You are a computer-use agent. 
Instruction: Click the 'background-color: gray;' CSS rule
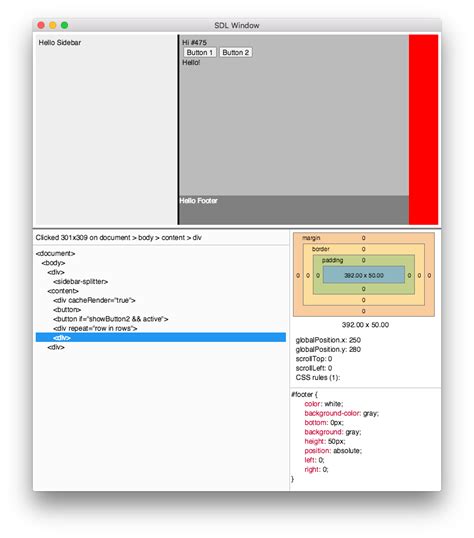[x=342, y=413]
